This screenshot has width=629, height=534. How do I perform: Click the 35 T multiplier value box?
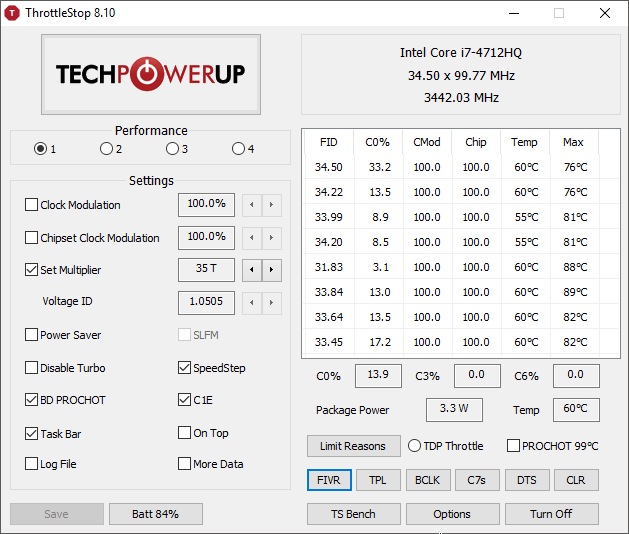tap(207, 270)
